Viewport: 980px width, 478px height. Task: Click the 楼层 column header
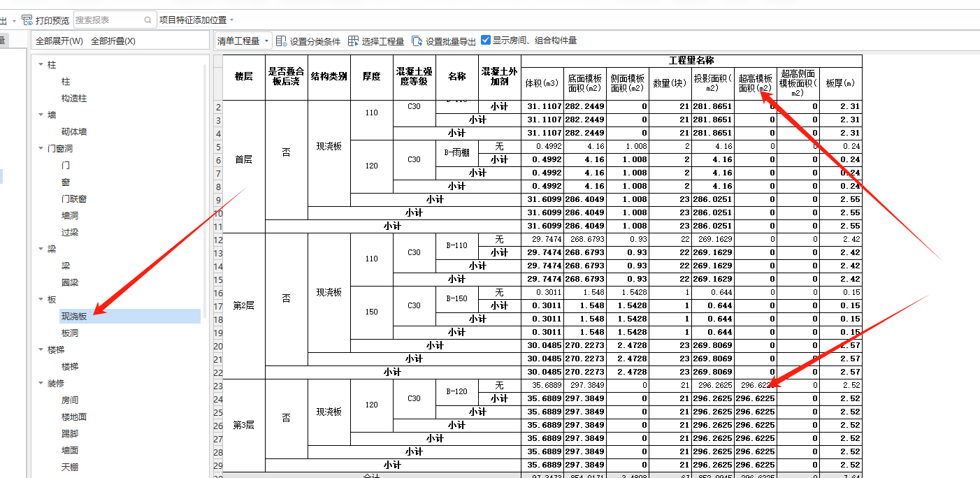click(244, 77)
